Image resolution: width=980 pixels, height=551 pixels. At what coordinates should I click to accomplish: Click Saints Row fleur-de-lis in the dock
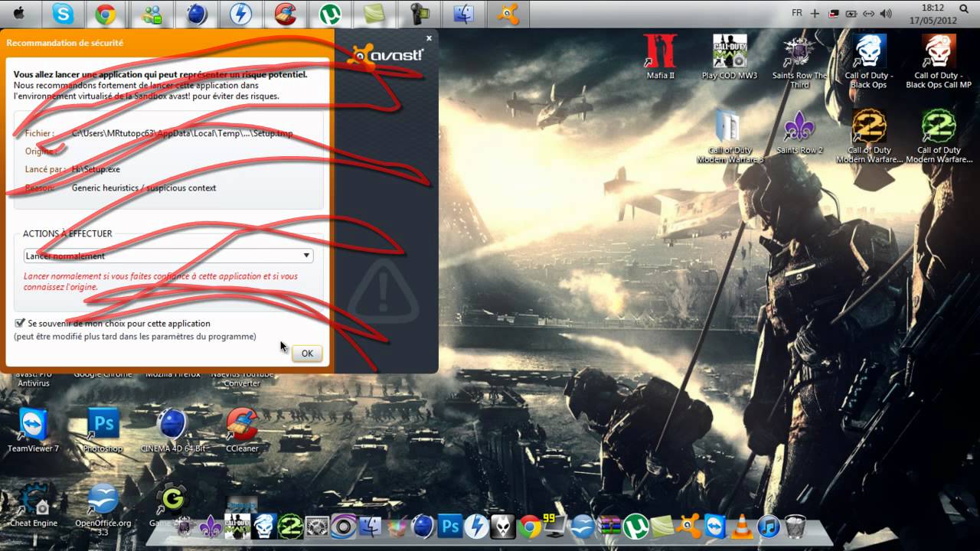[x=210, y=526]
